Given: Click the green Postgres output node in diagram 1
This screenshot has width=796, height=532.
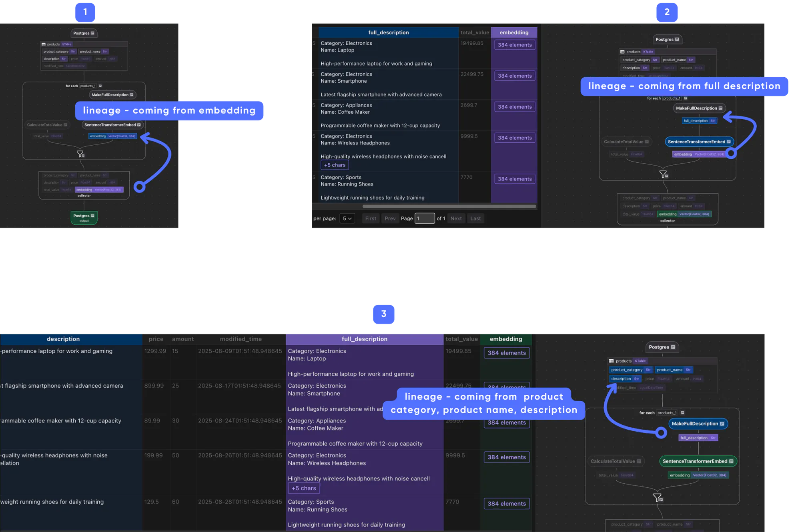Looking at the screenshot, I should click(x=84, y=217).
